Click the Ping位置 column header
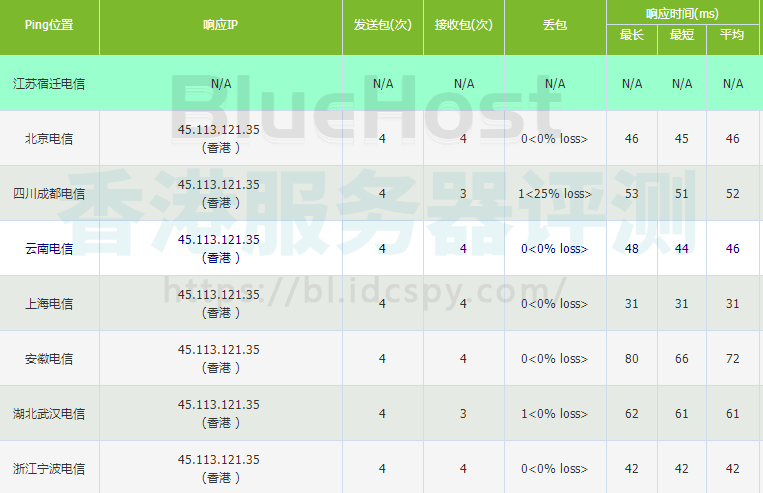This screenshot has height=493, width=763. coord(49,25)
